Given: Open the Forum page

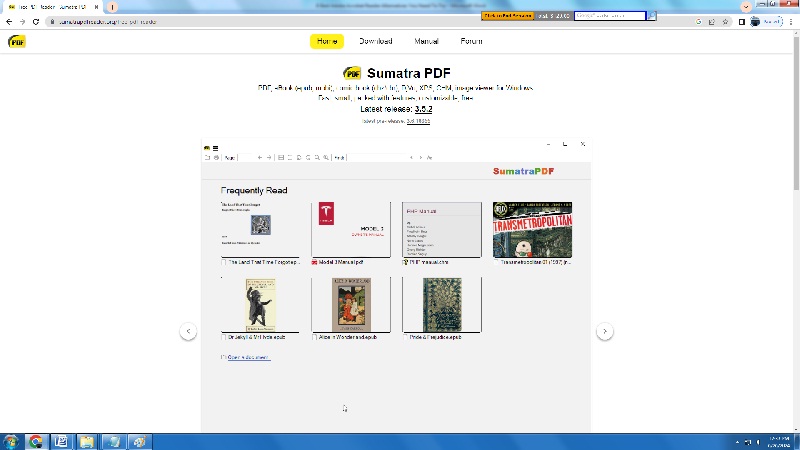Looking at the screenshot, I should [x=471, y=41].
